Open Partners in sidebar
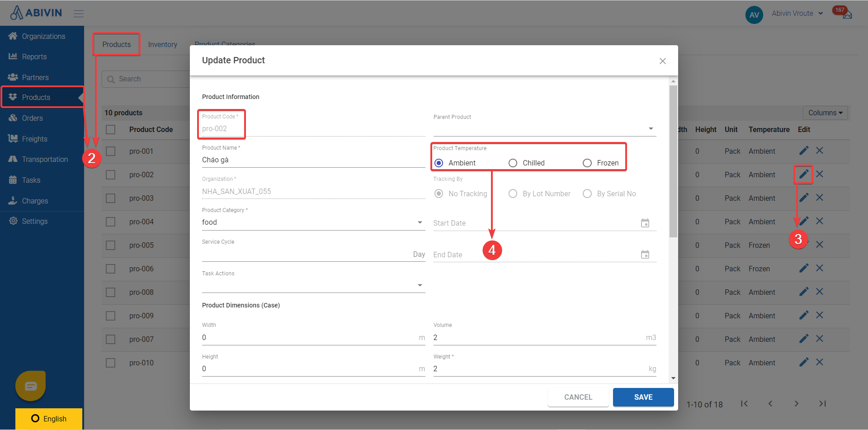Viewport: 868px width, 430px height. pyautogui.click(x=42, y=77)
